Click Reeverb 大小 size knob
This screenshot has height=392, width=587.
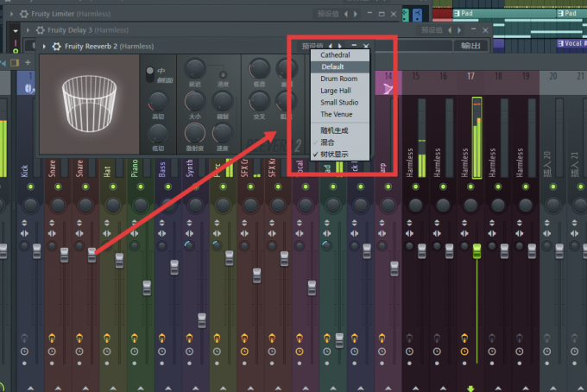click(195, 101)
